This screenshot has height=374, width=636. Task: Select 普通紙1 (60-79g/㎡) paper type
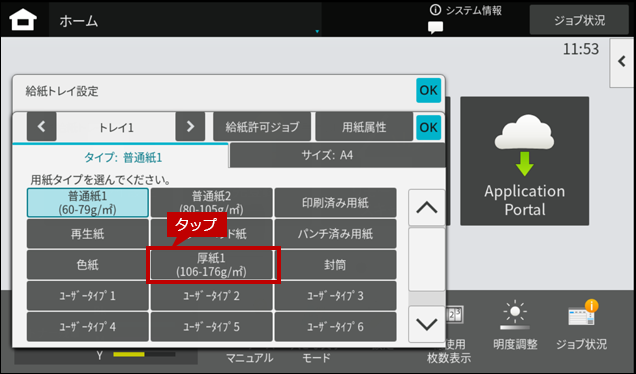[88, 203]
